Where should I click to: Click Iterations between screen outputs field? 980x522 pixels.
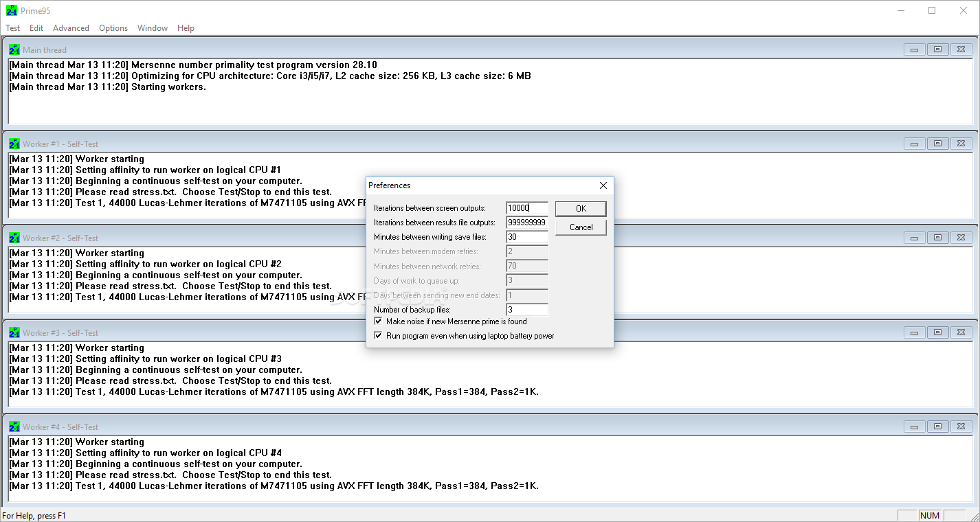click(x=527, y=208)
